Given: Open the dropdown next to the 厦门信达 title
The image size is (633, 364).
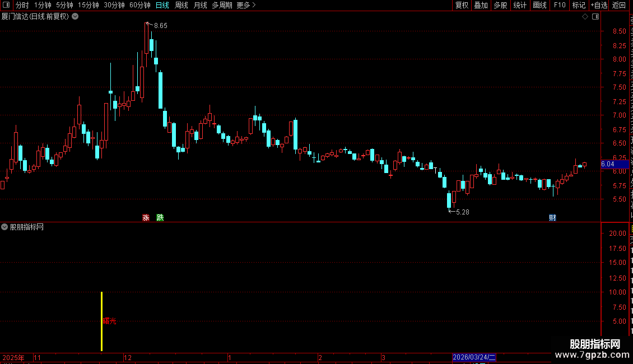Looking at the screenshot, I should click(75, 17).
